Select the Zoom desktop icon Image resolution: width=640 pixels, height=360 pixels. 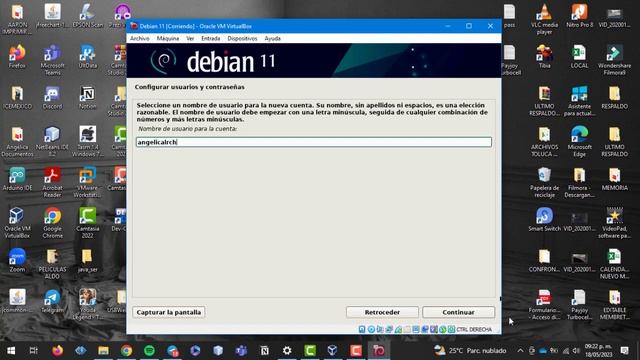point(17,261)
